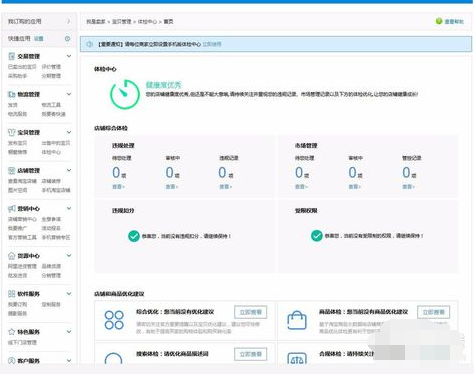This screenshot has height=377, width=474.
Task: Open 图片空间 in the sidebar
Action: (17, 190)
